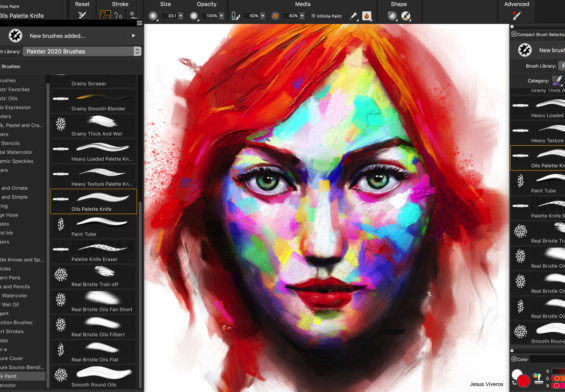Open the Opacity preview flyout icon
Screen dimensions: 565x392
point(194,16)
